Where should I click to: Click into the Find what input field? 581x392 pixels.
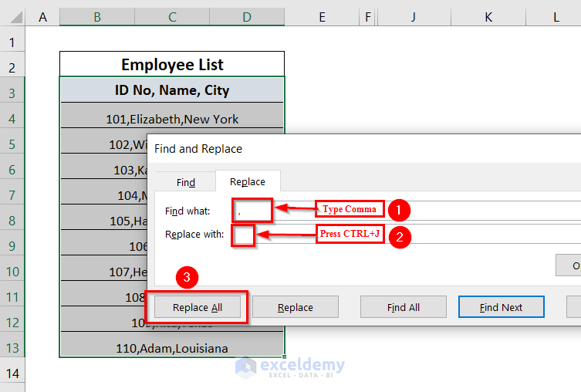coord(407,211)
